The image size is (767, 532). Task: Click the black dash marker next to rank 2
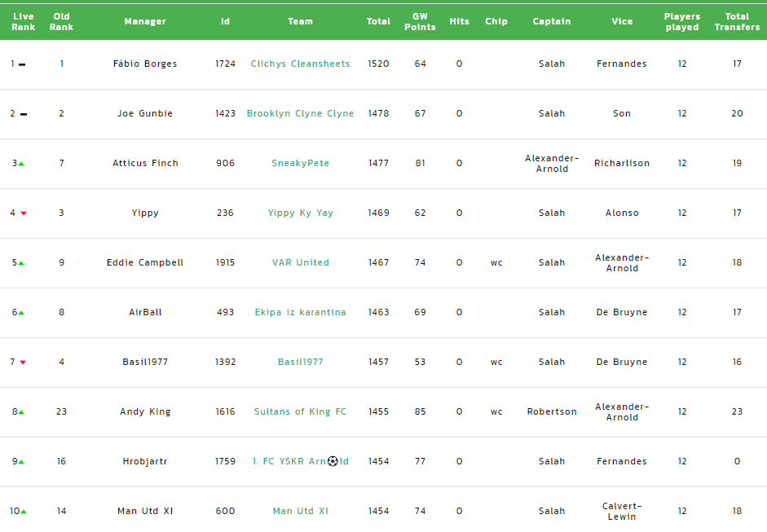click(24, 114)
